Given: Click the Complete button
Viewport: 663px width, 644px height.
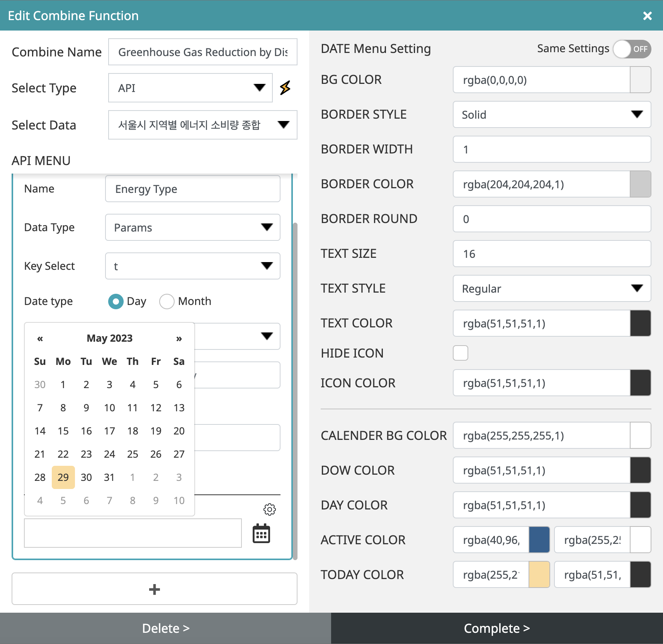Looking at the screenshot, I should tap(497, 628).
